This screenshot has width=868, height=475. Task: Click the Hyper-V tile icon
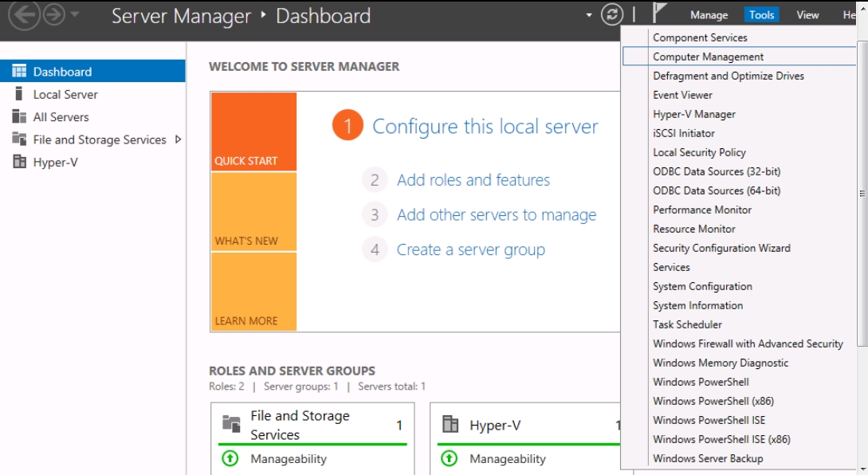(450, 425)
